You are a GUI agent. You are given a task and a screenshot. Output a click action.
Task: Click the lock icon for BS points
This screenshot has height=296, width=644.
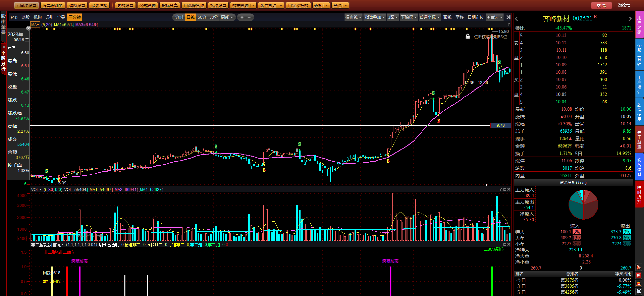click(468, 37)
